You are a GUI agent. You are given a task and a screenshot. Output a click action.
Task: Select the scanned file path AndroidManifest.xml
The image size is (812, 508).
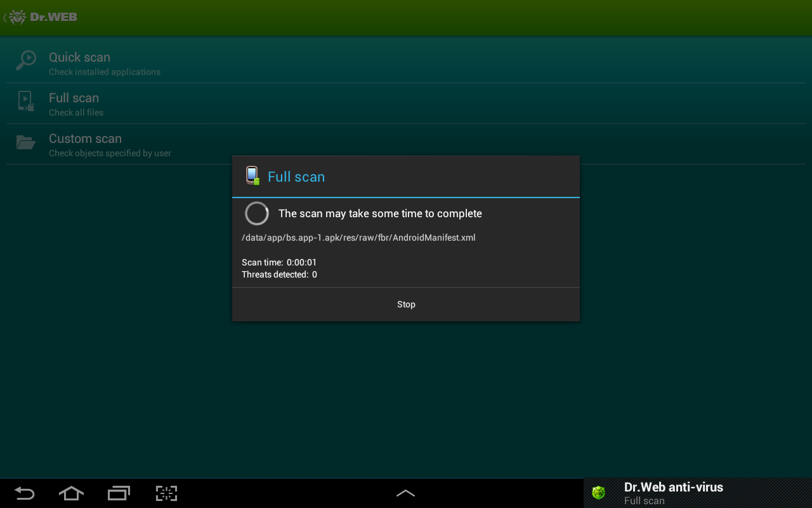358,237
